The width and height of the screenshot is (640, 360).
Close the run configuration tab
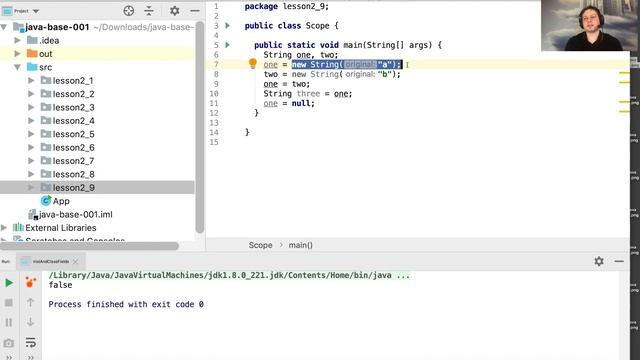[x=76, y=262]
